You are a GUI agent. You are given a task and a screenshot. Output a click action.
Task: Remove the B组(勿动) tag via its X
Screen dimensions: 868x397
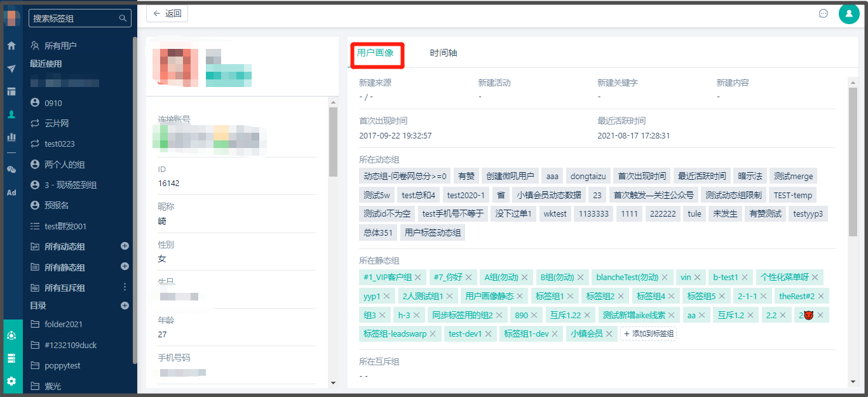point(580,278)
